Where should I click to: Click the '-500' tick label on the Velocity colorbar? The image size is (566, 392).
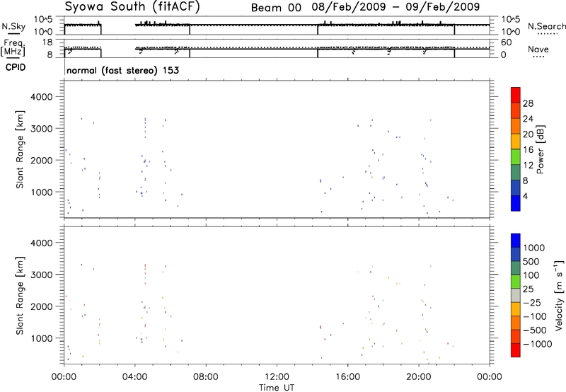tap(535, 330)
